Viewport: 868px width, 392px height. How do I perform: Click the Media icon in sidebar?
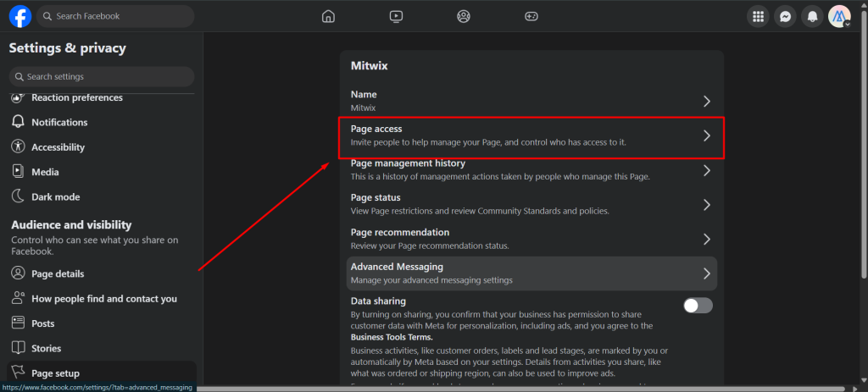point(19,171)
